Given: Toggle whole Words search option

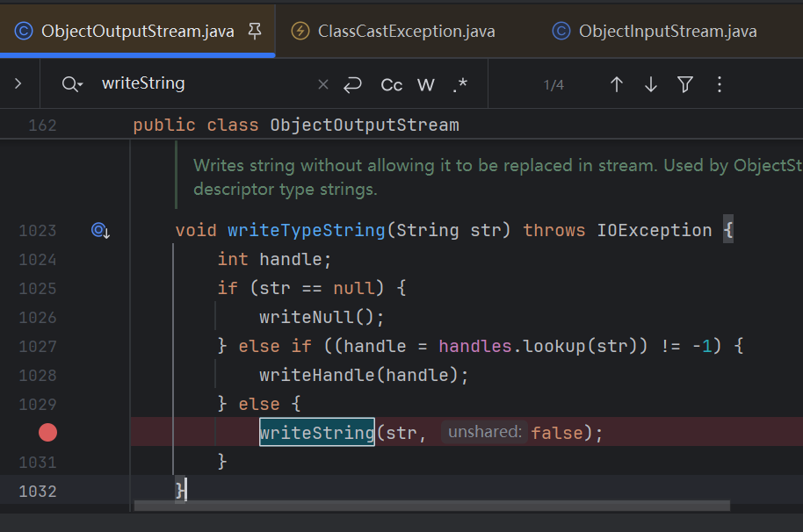Looking at the screenshot, I should point(425,84).
